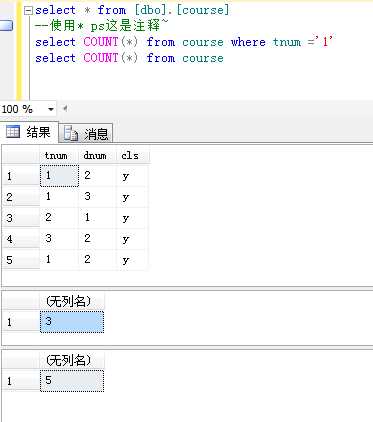The height and width of the screenshot is (422, 373).
Task: Click the (无列名) header of the third grid
Action: click(72, 360)
